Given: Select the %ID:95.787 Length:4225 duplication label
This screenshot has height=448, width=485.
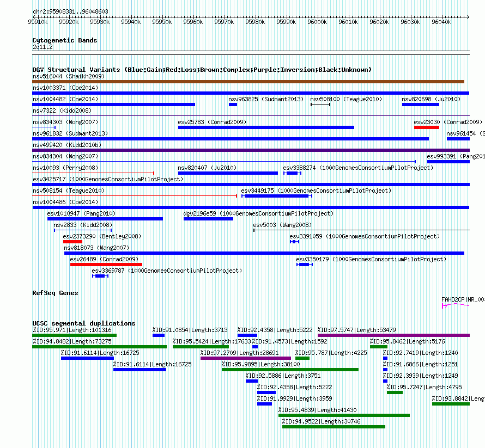Looking at the screenshot, I should (331, 353).
